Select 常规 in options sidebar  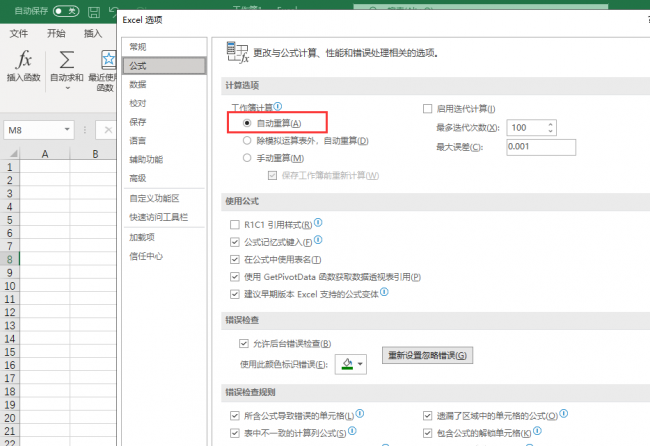click(x=165, y=47)
